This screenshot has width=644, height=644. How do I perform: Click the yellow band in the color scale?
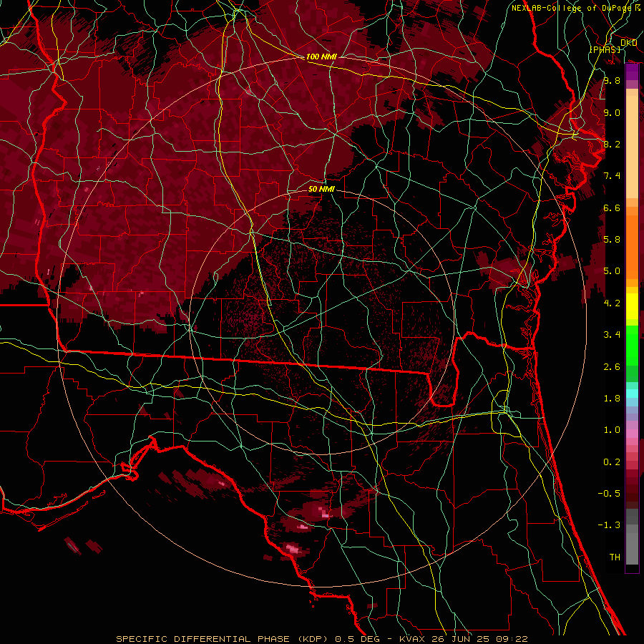[x=632, y=306]
